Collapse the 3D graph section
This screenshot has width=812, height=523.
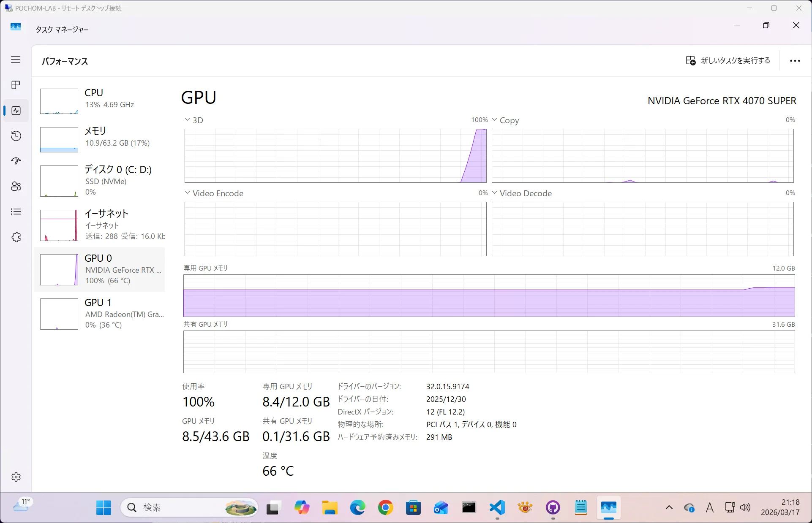coord(187,120)
